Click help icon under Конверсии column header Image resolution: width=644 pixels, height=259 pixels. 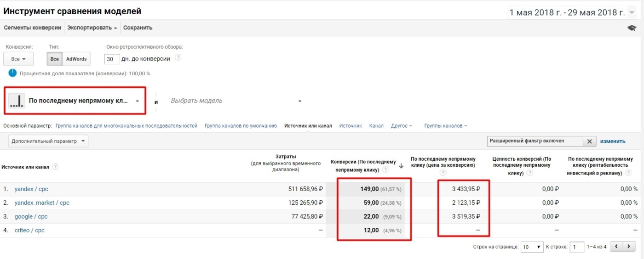click(x=385, y=169)
